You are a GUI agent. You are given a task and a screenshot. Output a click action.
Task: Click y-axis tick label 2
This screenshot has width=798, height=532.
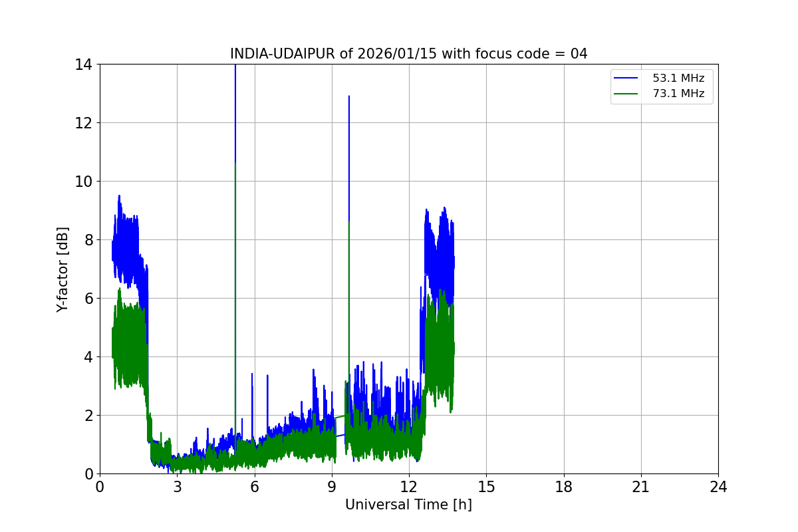(x=88, y=416)
